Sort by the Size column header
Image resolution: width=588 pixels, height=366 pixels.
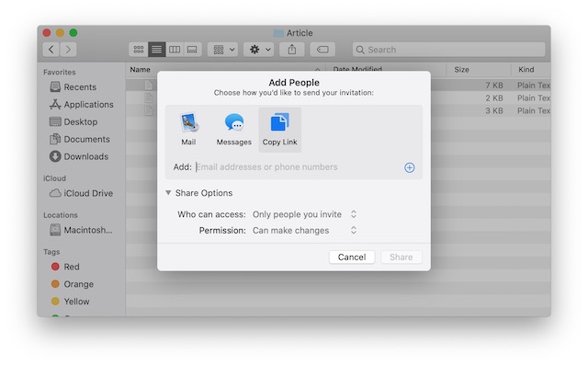click(461, 70)
